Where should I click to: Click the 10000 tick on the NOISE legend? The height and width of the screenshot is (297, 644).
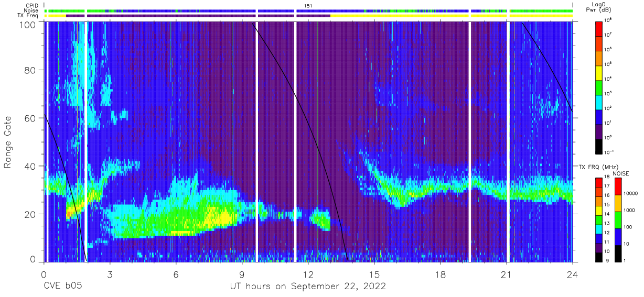click(631, 193)
